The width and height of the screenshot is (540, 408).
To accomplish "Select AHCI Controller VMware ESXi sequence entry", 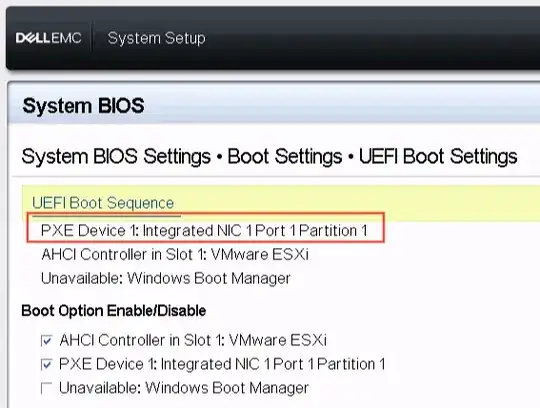I will (175, 254).
